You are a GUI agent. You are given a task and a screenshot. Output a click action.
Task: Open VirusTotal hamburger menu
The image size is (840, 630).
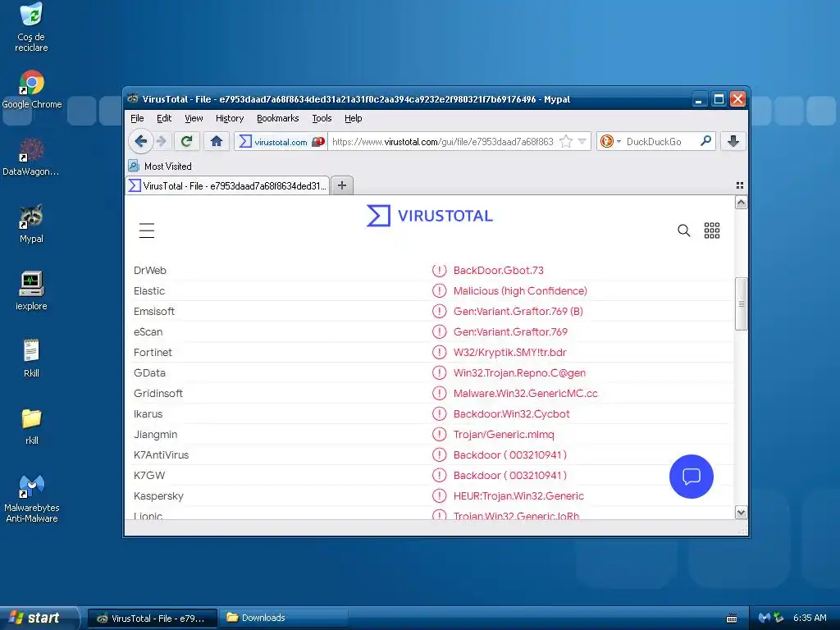point(147,231)
